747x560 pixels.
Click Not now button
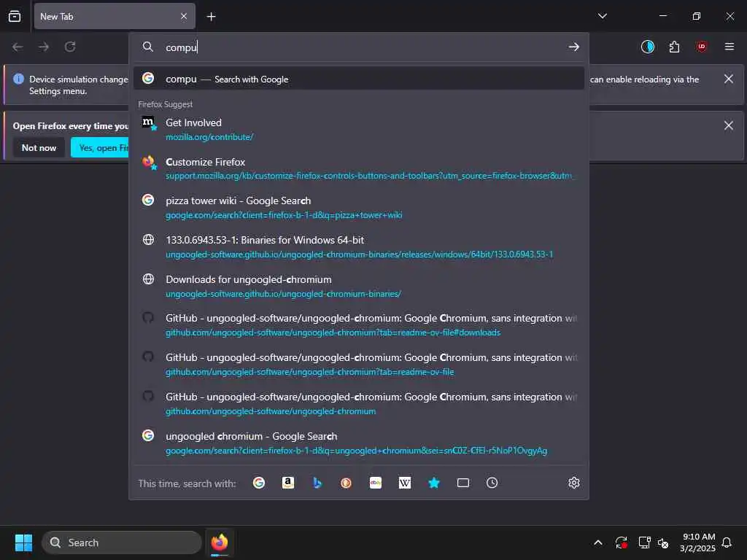(39, 147)
